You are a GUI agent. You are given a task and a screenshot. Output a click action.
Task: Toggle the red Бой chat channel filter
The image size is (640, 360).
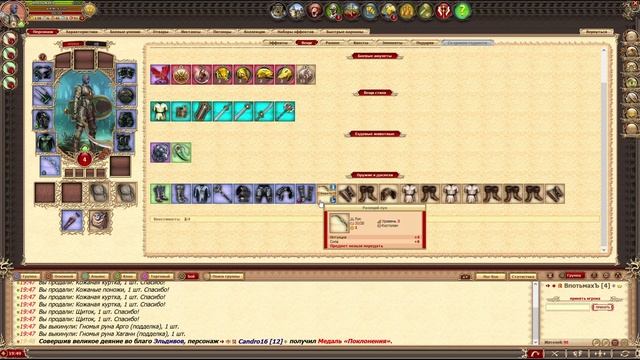point(188,276)
